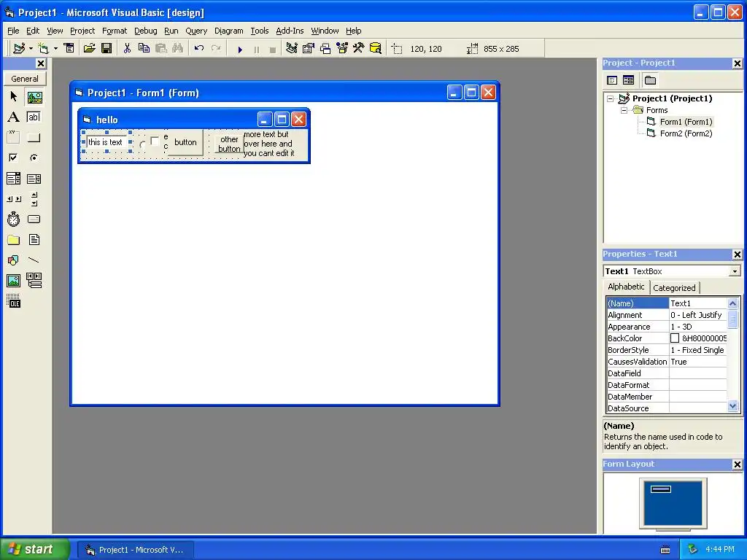747x560 pixels.
Task: Collapse the Forms folder in the project tree
Action: (624, 110)
